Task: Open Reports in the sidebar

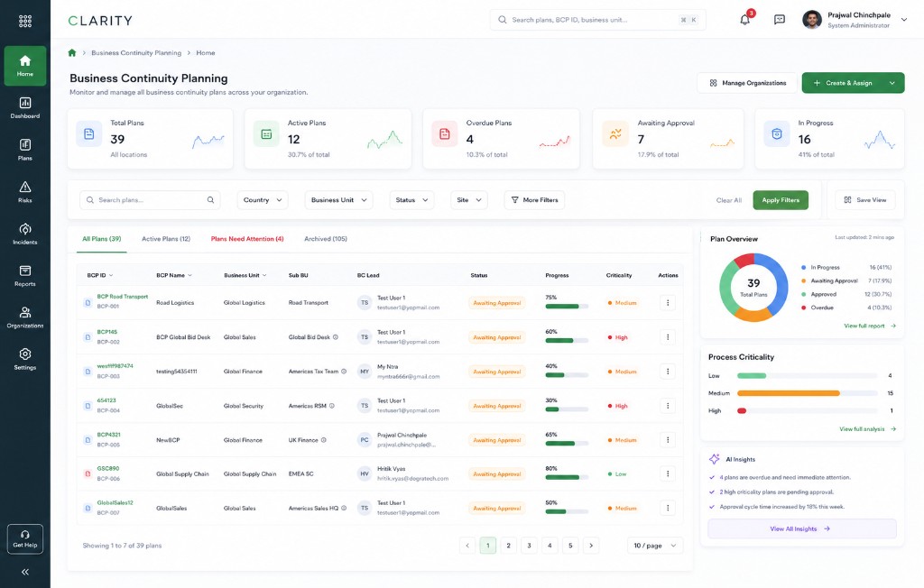Action: coord(24,276)
